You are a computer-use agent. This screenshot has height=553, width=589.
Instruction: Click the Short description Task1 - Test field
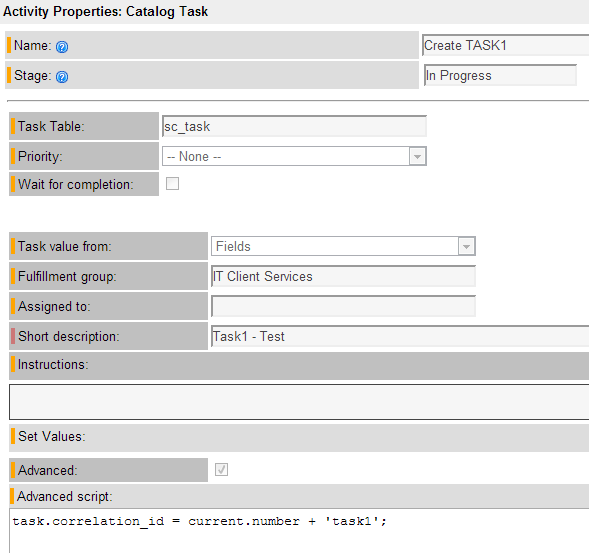pyautogui.click(x=400, y=336)
